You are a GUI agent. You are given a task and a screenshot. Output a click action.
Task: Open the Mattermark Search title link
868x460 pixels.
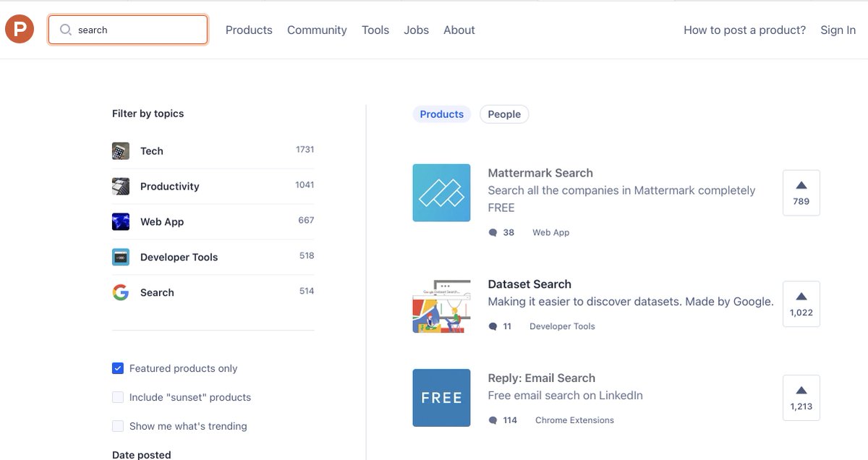pos(540,173)
